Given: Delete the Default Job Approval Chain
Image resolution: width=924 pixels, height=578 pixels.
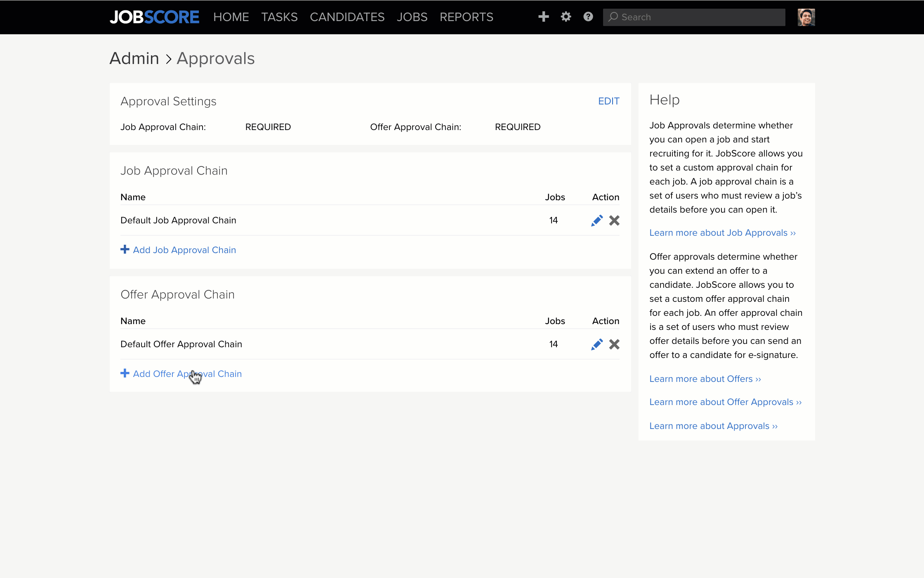Looking at the screenshot, I should [x=614, y=220].
